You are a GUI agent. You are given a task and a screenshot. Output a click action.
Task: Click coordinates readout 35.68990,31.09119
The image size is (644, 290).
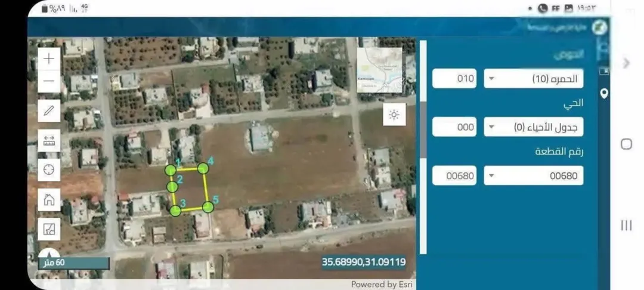coord(364,262)
